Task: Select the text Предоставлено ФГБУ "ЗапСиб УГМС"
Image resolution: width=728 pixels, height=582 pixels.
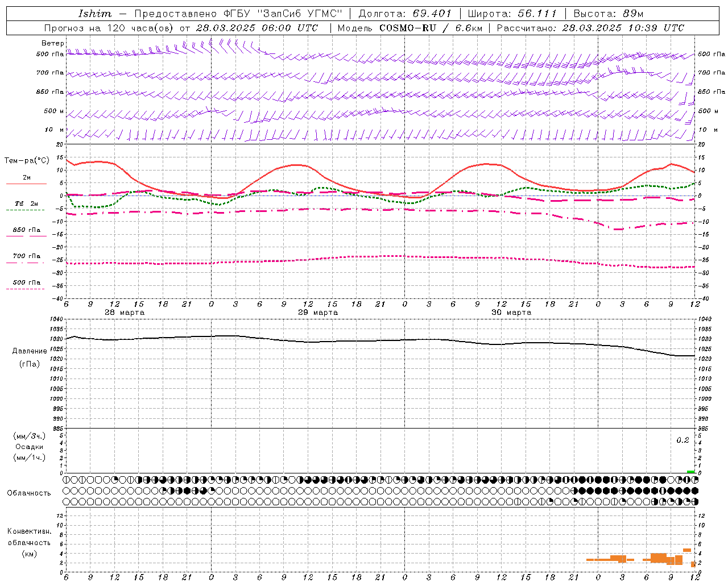Action: [238, 14]
